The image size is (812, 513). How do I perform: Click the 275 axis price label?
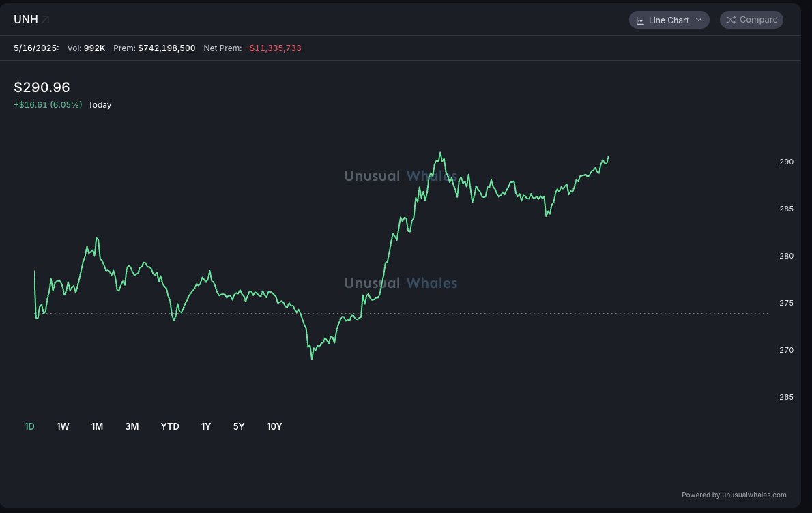coord(786,303)
